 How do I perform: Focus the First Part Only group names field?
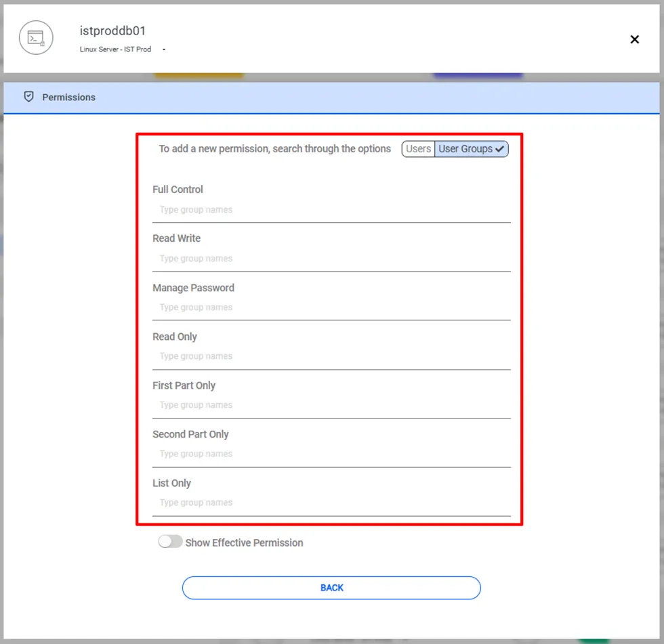tap(331, 406)
